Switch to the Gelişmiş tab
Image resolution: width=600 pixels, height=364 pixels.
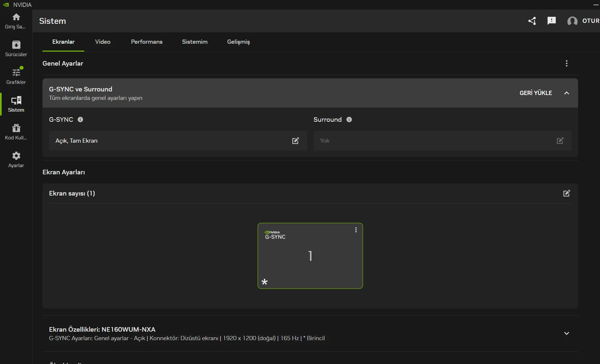coord(238,42)
